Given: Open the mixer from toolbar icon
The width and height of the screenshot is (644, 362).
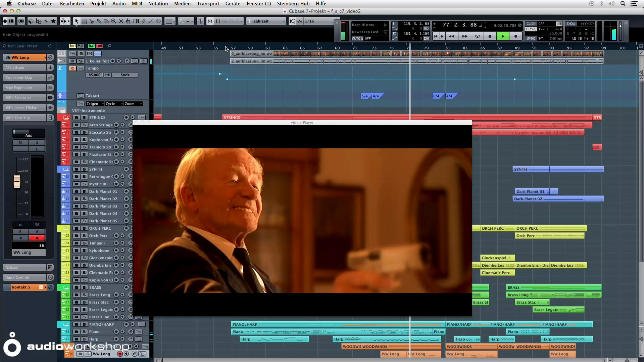Looking at the screenshot, I should click(x=46, y=21).
